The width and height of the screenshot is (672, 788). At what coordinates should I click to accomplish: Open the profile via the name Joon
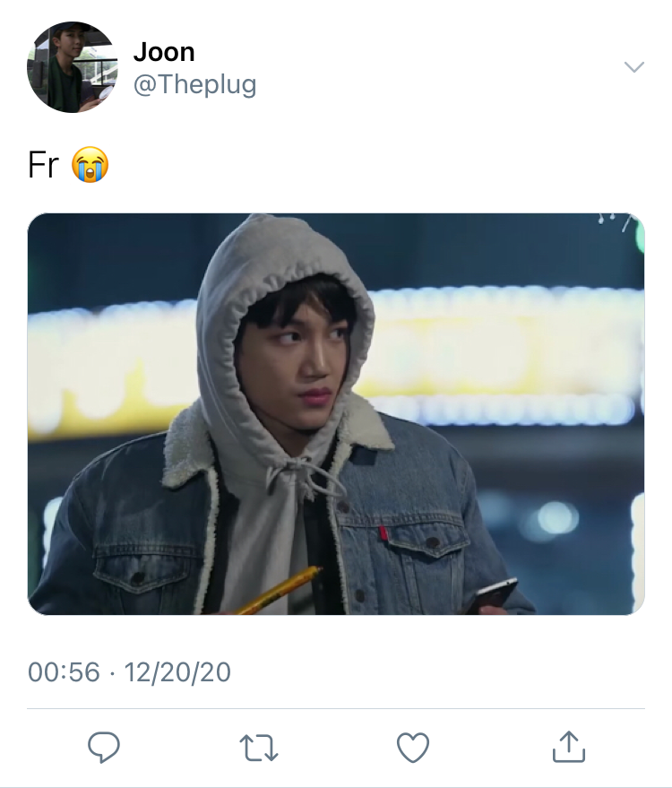164,52
